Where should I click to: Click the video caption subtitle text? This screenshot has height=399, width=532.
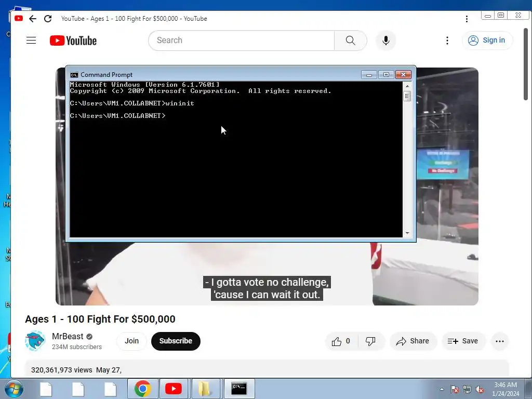click(x=267, y=288)
